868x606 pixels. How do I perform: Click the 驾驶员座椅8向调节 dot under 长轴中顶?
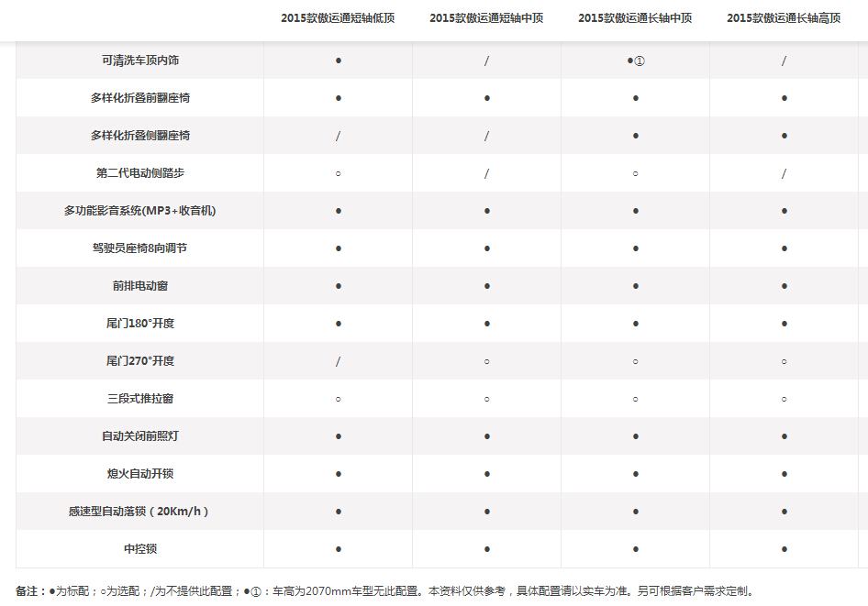click(x=636, y=248)
